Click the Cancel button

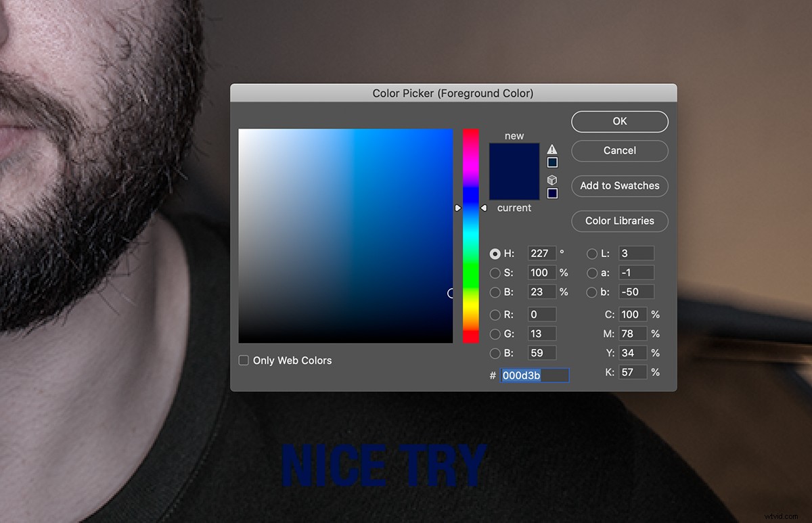tap(619, 151)
